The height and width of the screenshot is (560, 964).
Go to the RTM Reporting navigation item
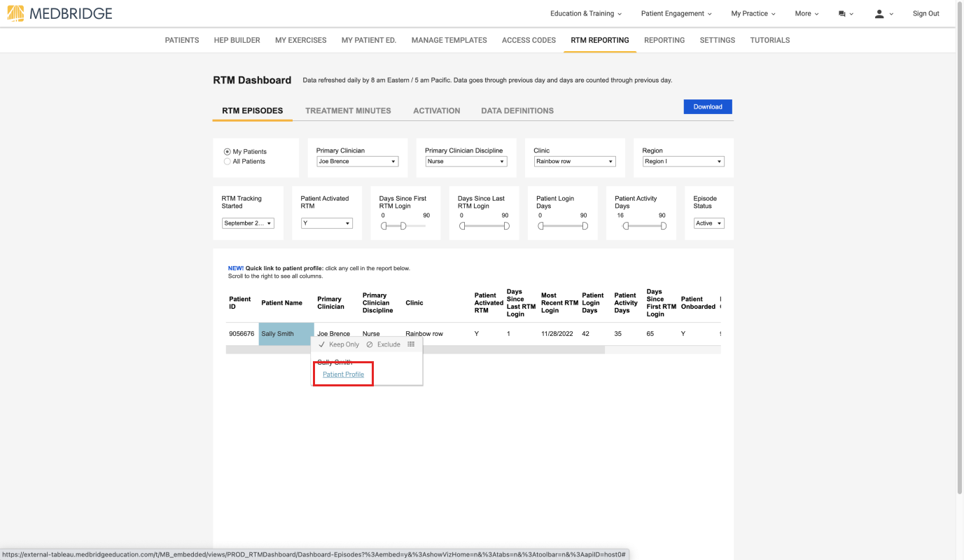[x=600, y=41]
